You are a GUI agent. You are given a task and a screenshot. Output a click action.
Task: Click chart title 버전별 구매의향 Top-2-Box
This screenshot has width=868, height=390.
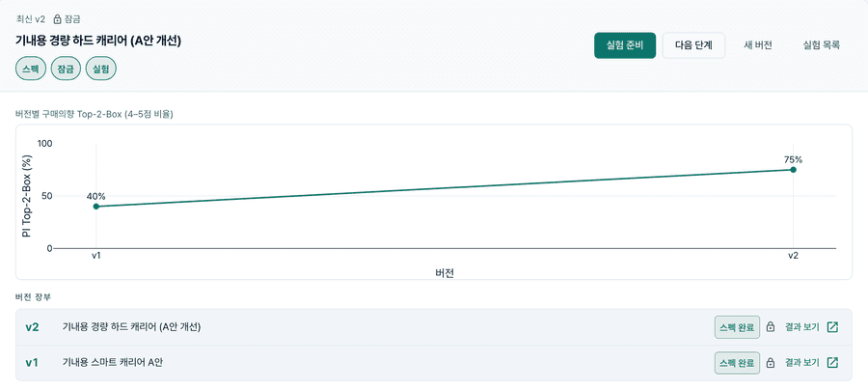[95, 115]
